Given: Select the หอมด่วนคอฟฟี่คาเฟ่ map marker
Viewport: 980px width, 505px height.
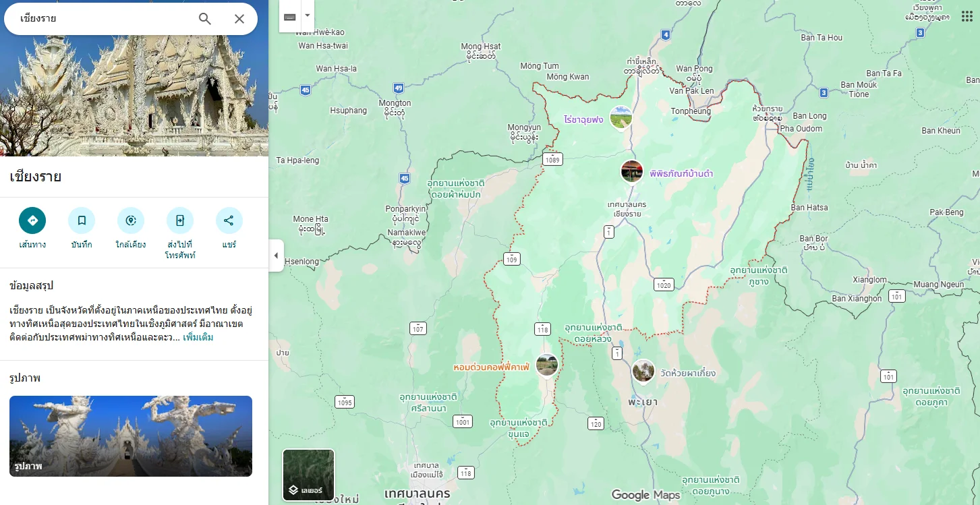Looking at the screenshot, I should tap(546, 365).
